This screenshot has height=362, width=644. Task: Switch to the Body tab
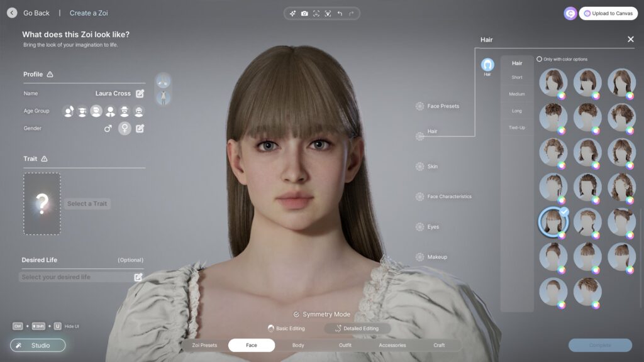(x=297, y=345)
